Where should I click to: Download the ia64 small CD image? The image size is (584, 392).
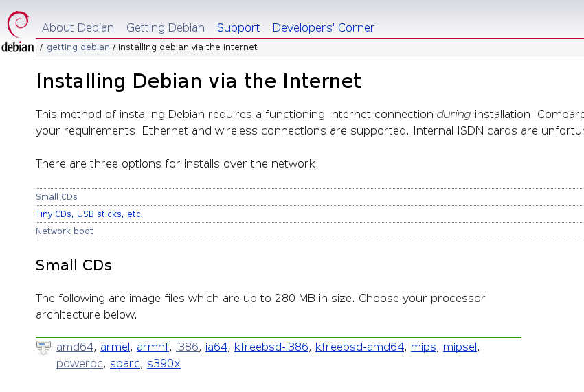tap(216, 347)
